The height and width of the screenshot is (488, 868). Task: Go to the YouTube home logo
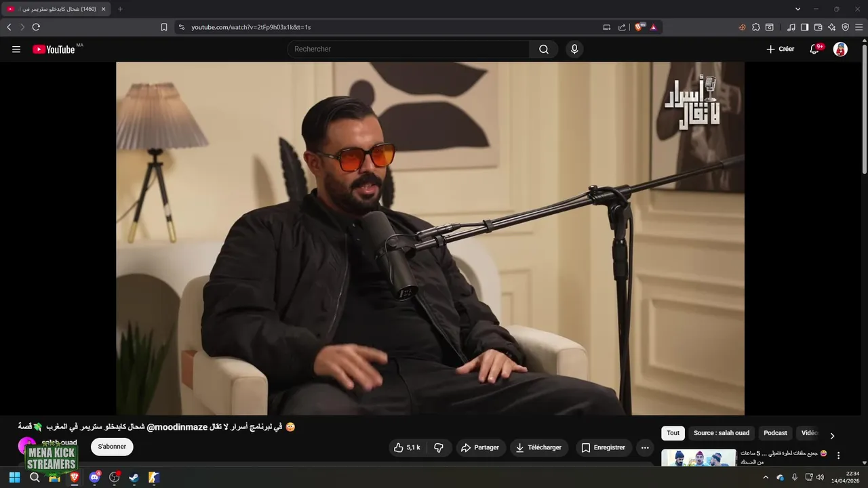click(x=54, y=49)
